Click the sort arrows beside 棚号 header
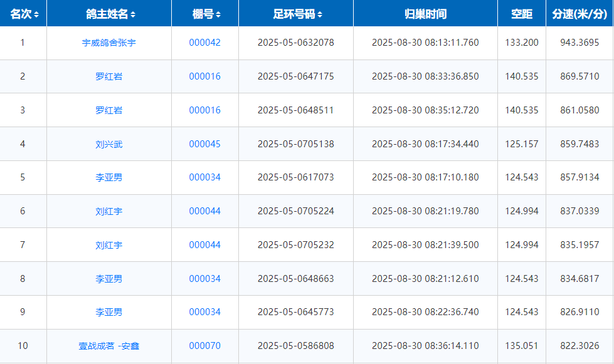 pos(218,14)
